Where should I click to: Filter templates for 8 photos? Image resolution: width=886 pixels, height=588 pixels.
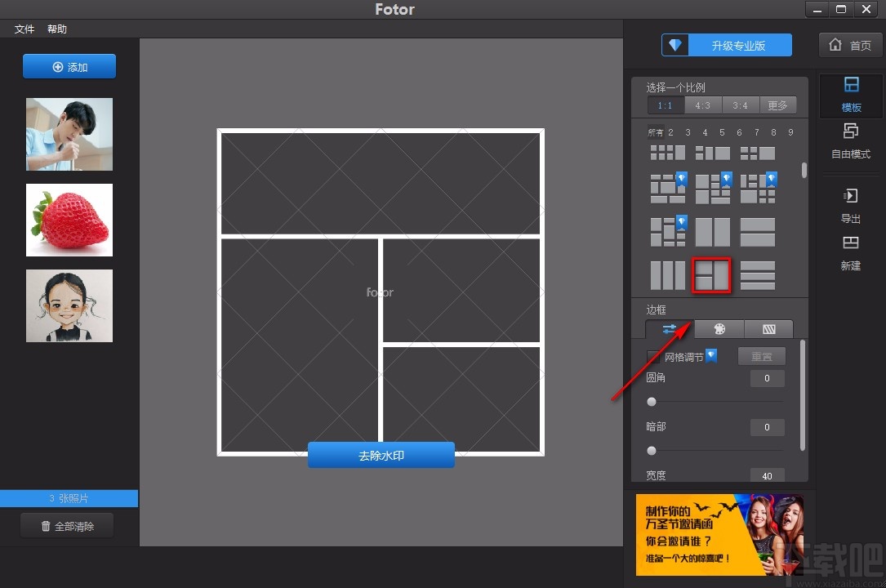[x=773, y=132]
